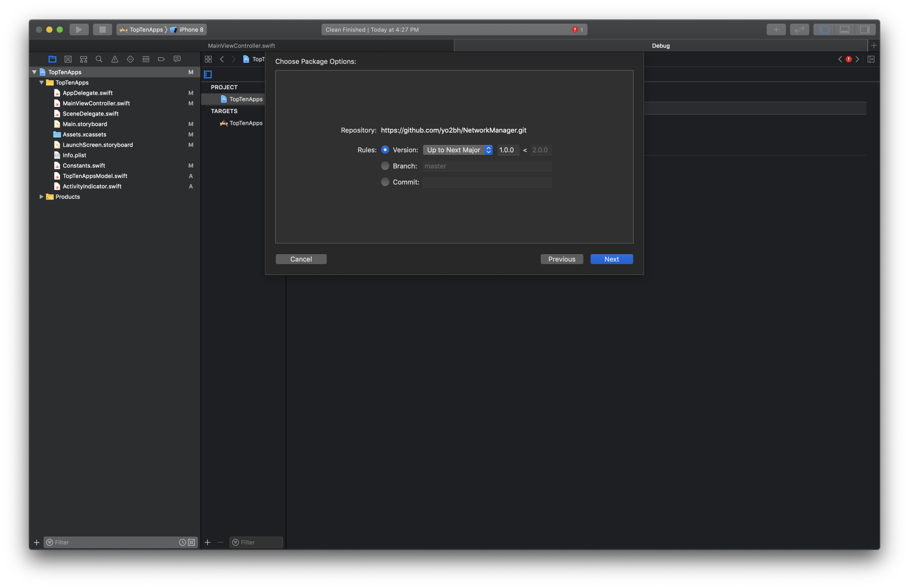Click the Run (play) button
The width and height of the screenshot is (909, 588).
(x=79, y=29)
